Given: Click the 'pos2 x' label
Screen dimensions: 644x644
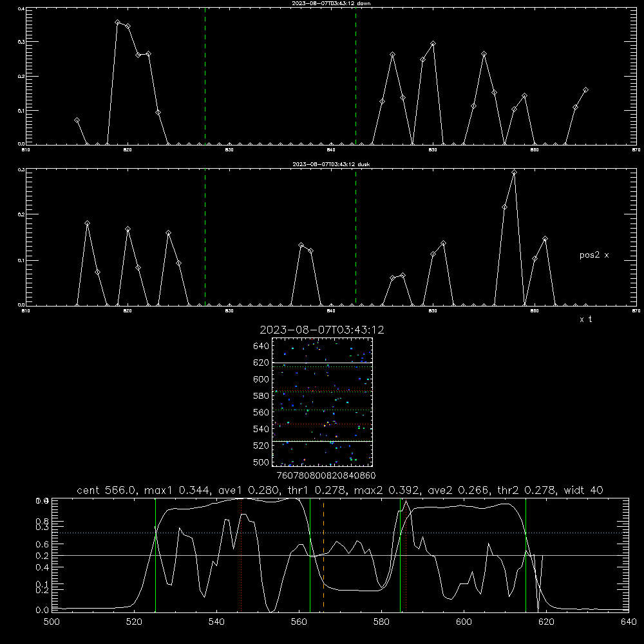Looking at the screenshot, I should click(x=594, y=255).
